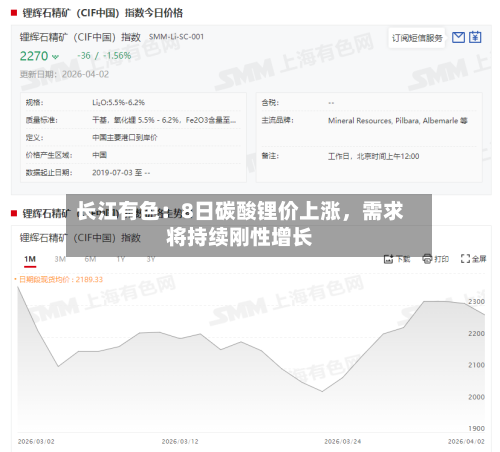Click the 2300 y-axis value

(x=476, y=301)
